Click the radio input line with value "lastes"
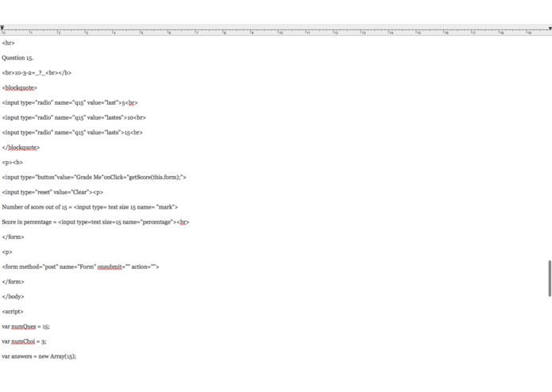 (x=74, y=117)
